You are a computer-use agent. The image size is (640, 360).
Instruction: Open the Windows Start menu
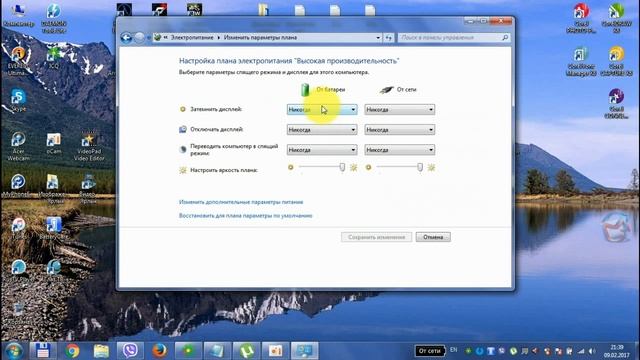[x=13, y=351]
